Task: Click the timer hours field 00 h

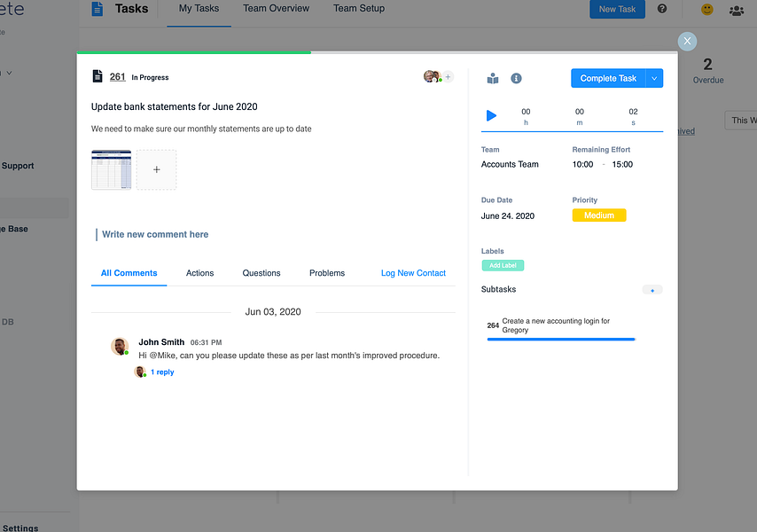Action: pyautogui.click(x=526, y=116)
